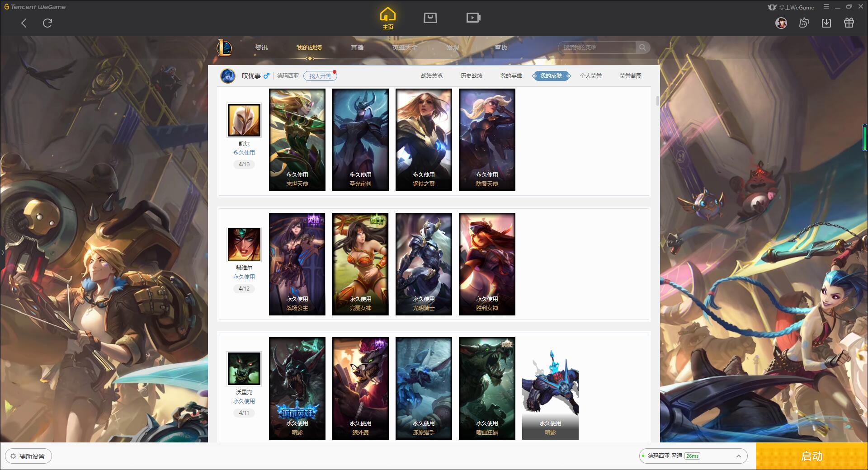Open the 狼外婆 skin card
This screenshot has height=470, width=868.
coord(360,388)
